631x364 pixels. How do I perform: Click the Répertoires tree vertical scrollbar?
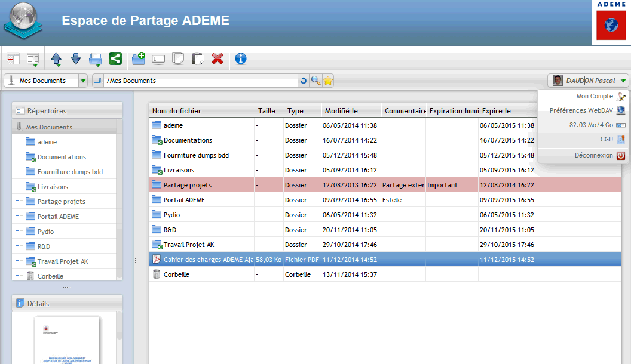pos(119,199)
